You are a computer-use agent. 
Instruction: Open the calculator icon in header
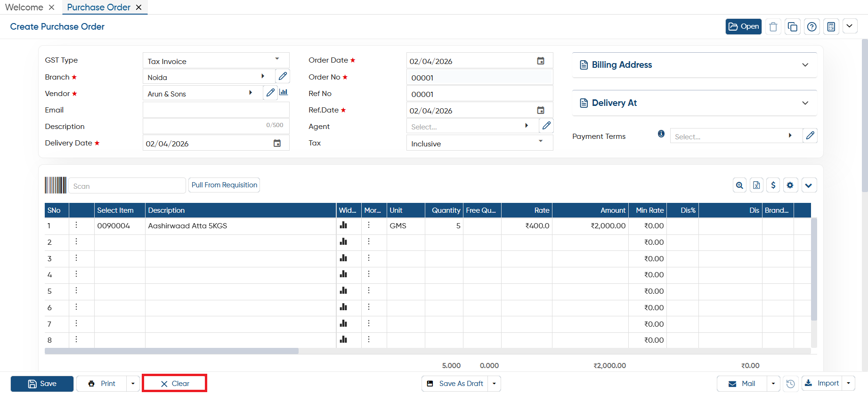point(831,27)
